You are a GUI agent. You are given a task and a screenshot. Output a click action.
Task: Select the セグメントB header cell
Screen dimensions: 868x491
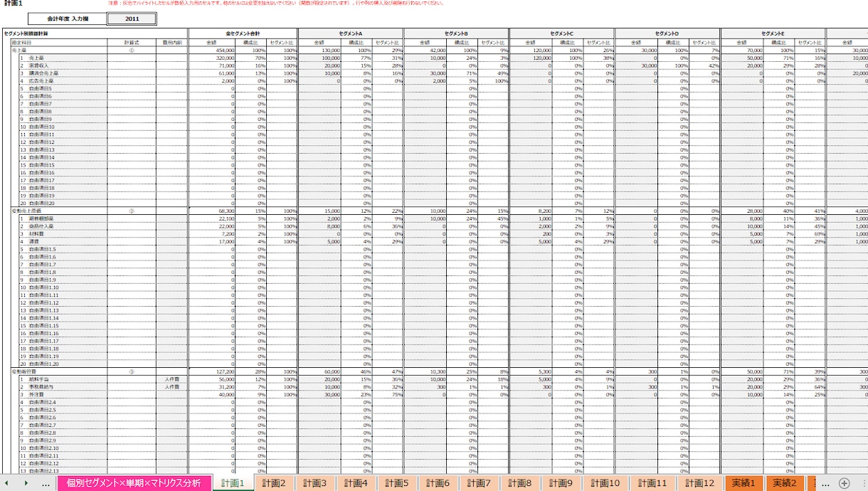456,33
